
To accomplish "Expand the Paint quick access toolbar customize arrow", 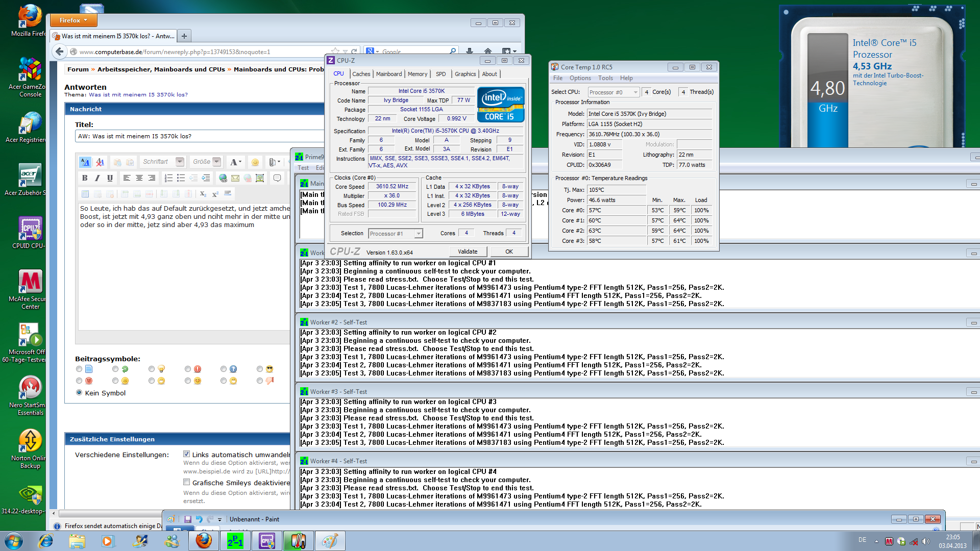I will coord(220,519).
